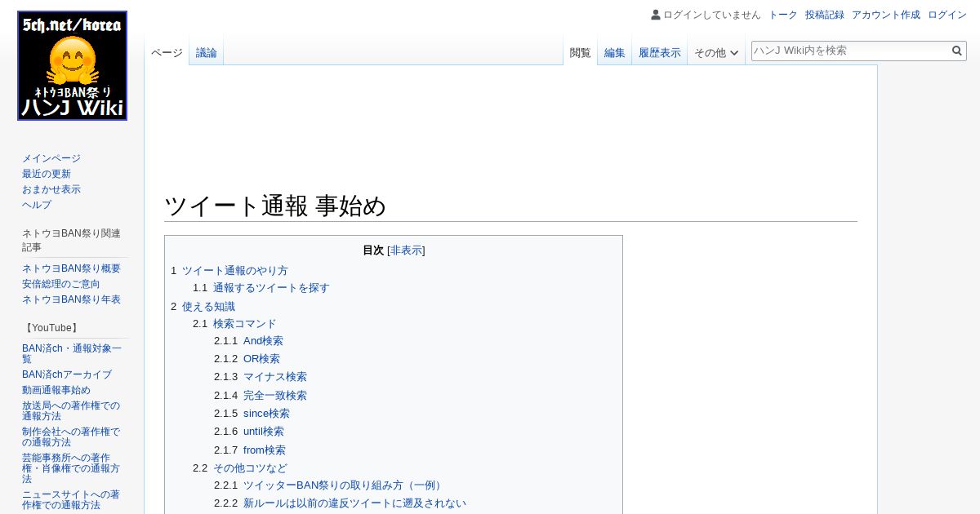Expand the その他 dropdown menu

tap(716, 53)
